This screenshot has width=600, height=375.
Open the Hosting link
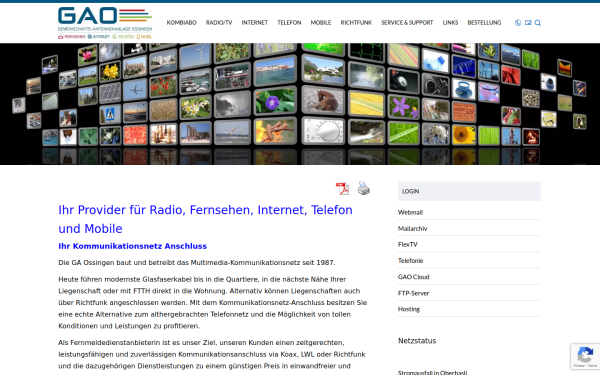pos(409,309)
